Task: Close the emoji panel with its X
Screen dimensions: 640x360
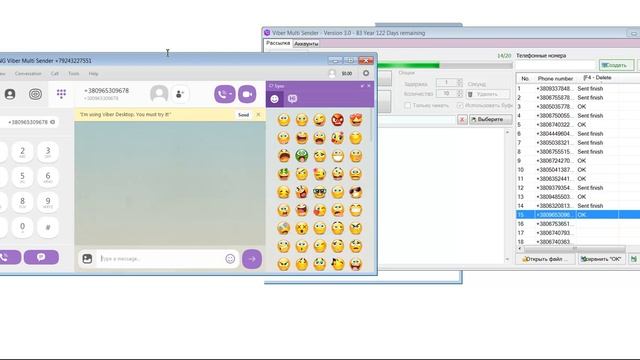Action: 369,86
